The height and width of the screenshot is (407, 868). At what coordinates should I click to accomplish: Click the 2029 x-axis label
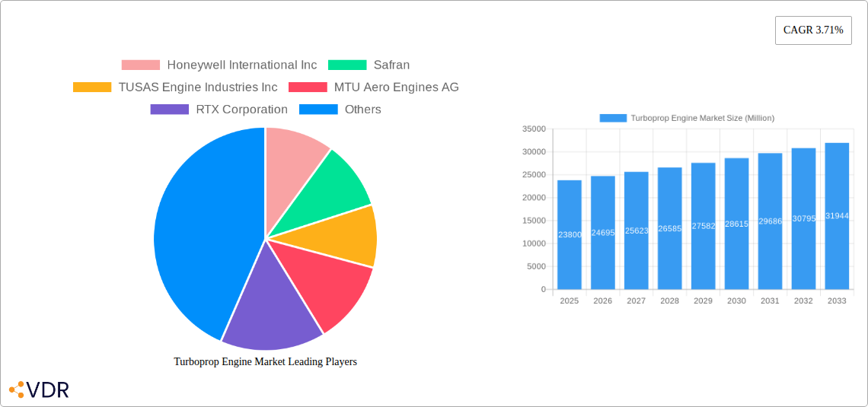[703, 300]
